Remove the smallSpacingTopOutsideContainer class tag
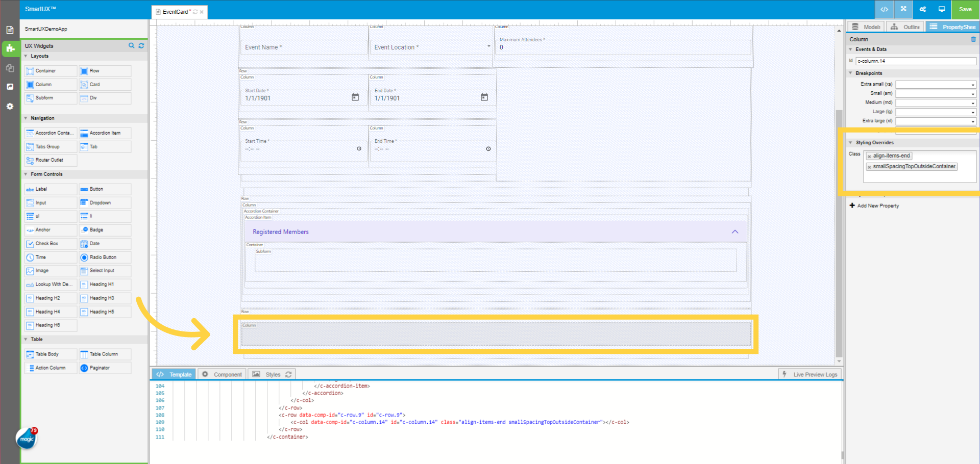This screenshot has width=980, height=464. point(869,167)
